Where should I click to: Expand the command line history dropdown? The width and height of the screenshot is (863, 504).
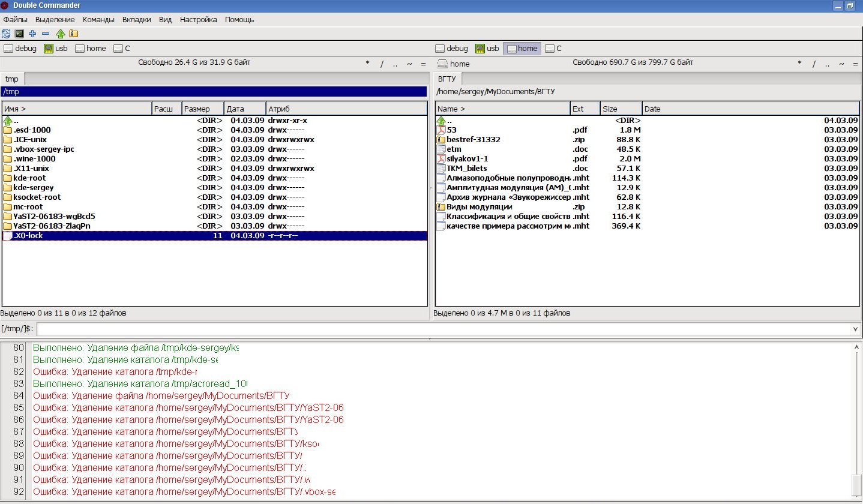point(855,329)
